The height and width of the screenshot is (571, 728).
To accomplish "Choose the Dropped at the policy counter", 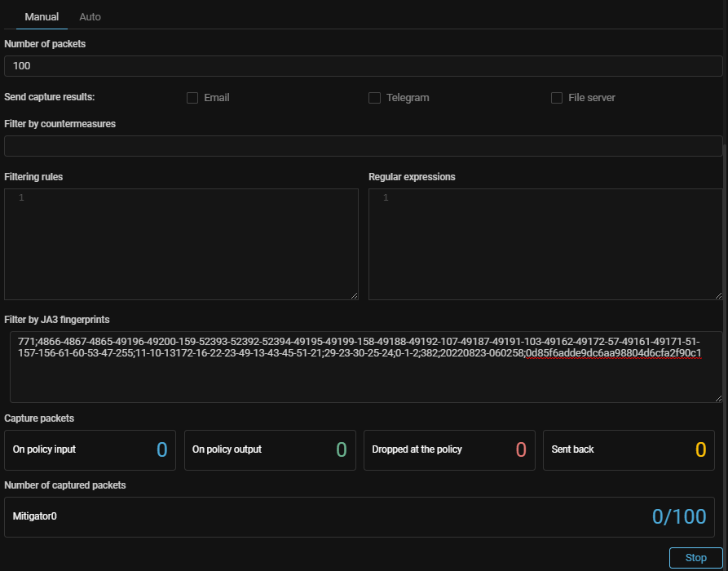I will [449, 449].
